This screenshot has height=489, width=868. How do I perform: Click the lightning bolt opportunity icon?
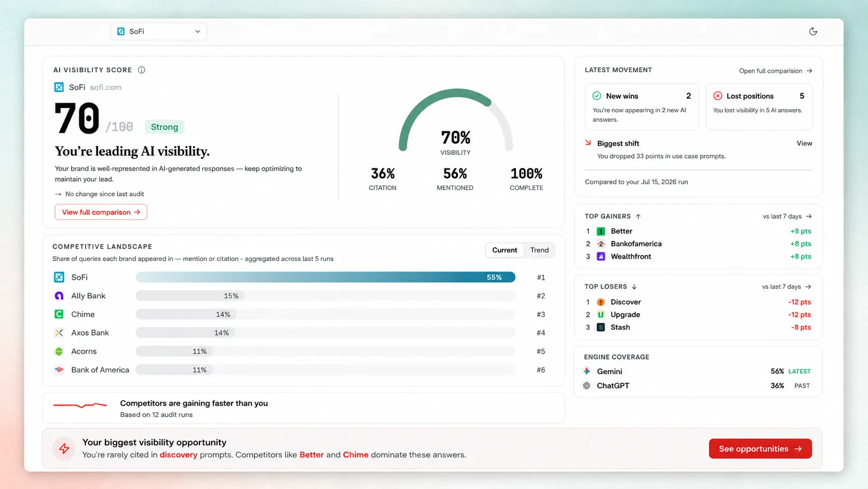tap(64, 448)
